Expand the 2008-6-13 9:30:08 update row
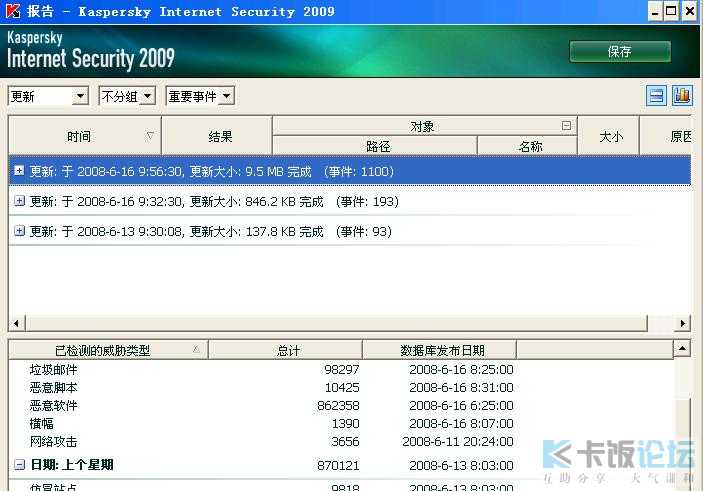The width and height of the screenshot is (703, 491). [x=19, y=230]
